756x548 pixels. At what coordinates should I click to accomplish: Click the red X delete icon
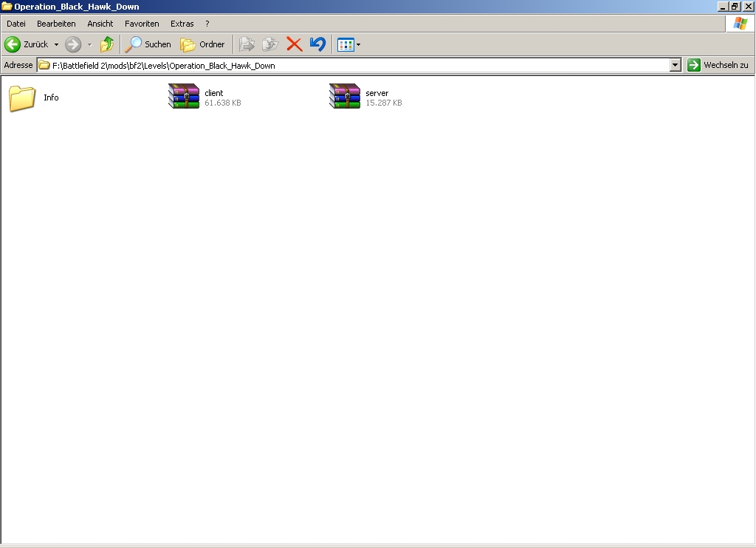click(x=294, y=44)
